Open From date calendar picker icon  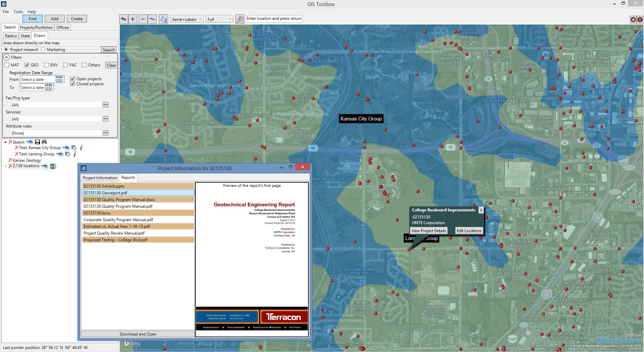[x=59, y=80]
